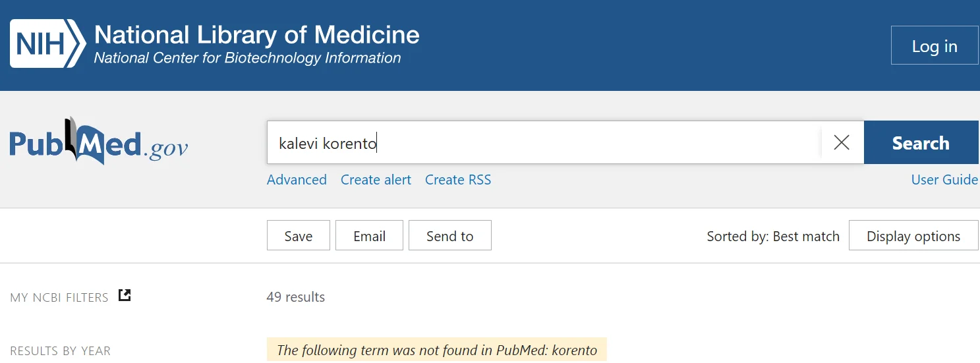The image size is (980, 363).
Task: Open My NCBI Filters external link icon
Action: (125, 295)
